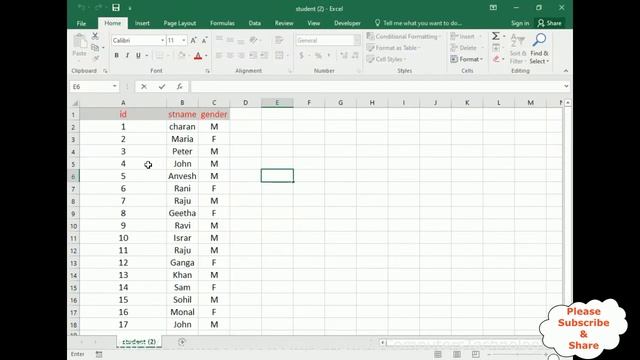Toggle Underline formatting
The height and width of the screenshot is (360, 640).
pyautogui.click(x=138, y=56)
